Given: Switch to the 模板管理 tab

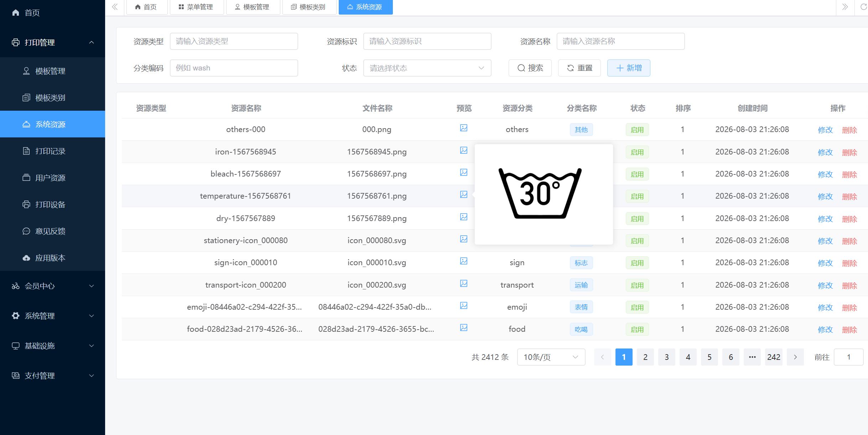Looking at the screenshot, I should tap(253, 7).
